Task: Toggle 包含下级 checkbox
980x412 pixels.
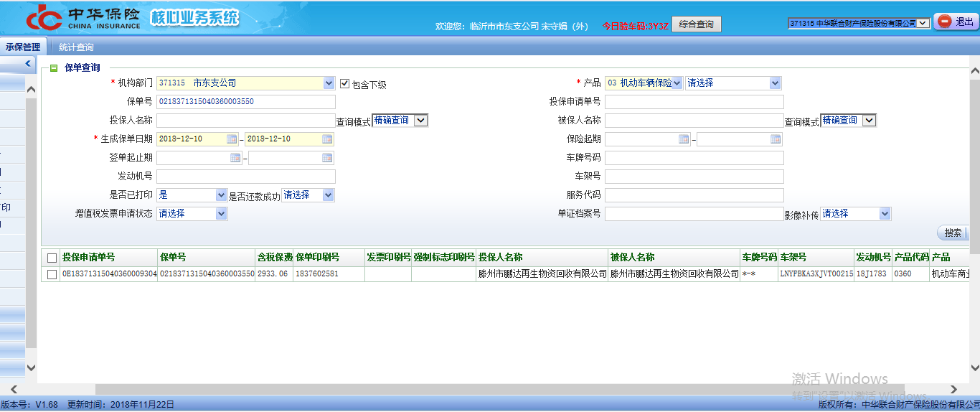Action: click(x=344, y=83)
